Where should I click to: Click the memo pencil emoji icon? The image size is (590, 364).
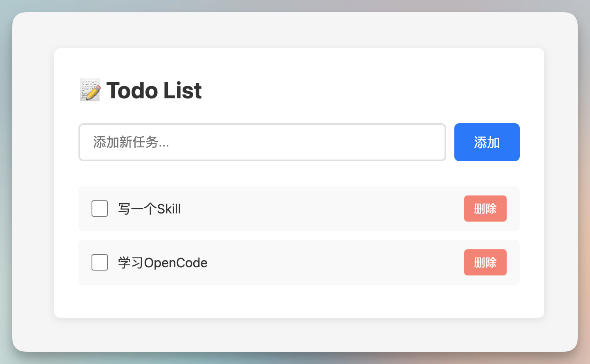(x=90, y=90)
